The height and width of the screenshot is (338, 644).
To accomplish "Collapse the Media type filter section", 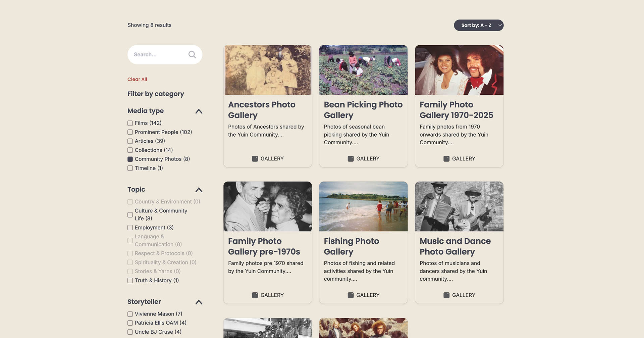I will pyautogui.click(x=199, y=111).
